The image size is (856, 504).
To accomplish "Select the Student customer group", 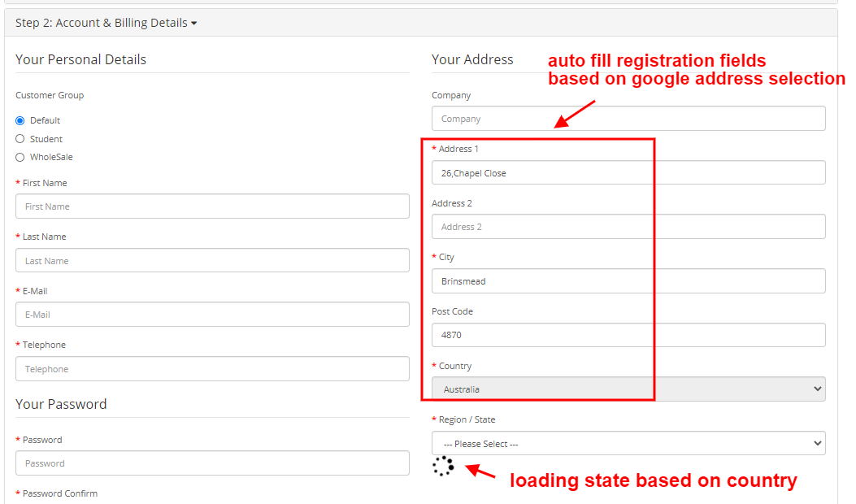I will [20, 139].
